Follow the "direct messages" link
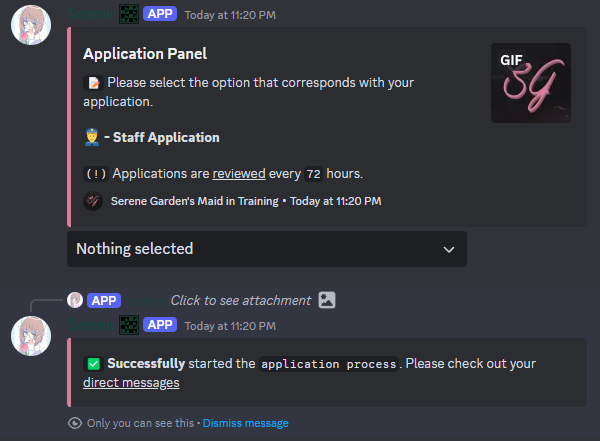This screenshot has height=441, width=600. 131,382
